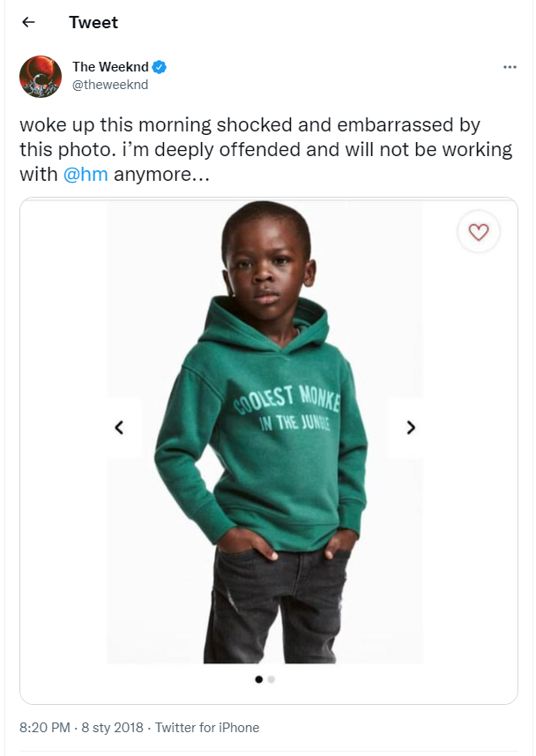Click the 8:20 PM timestamp
This screenshot has height=756, width=536.
pos(45,727)
